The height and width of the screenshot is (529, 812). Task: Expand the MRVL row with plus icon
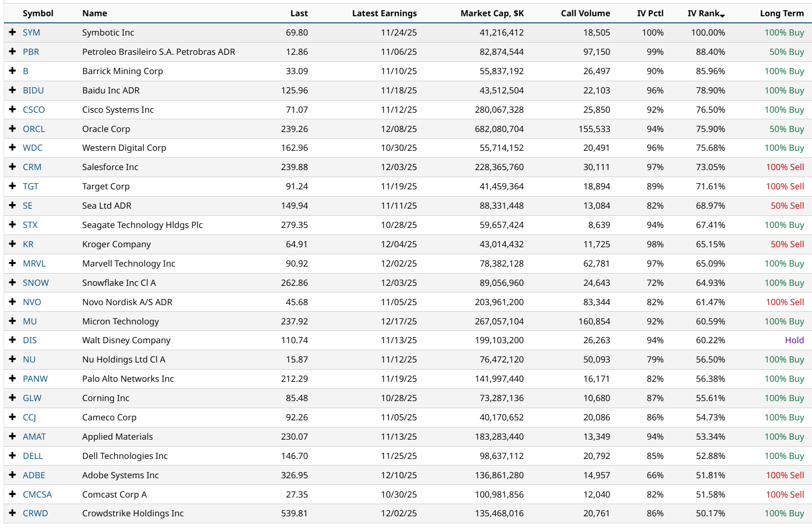pos(13,263)
